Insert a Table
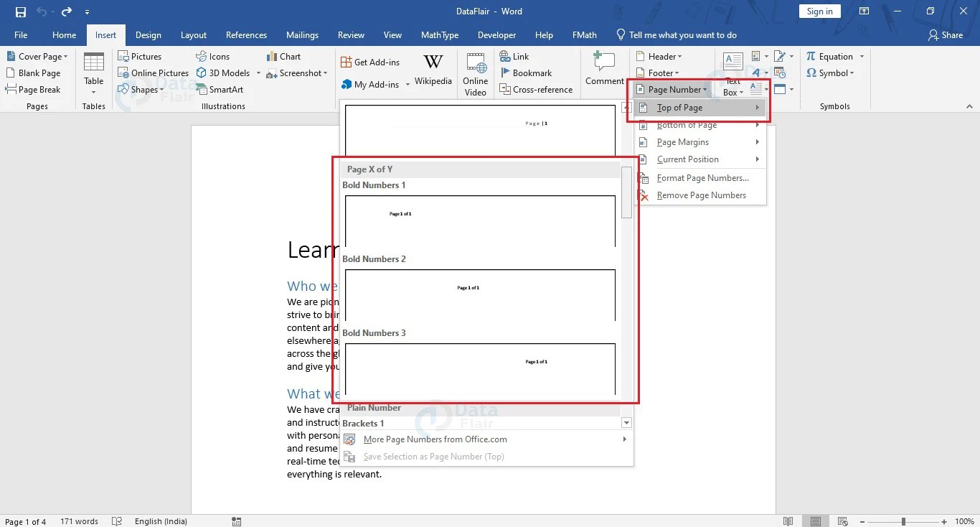Image resolution: width=980 pixels, height=527 pixels. point(93,75)
